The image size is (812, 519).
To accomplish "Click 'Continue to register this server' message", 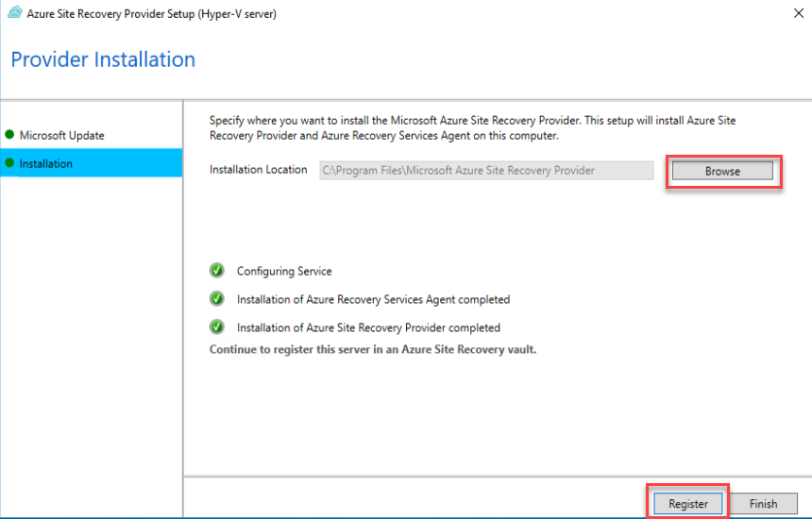I will pyautogui.click(x=373, y=349).
